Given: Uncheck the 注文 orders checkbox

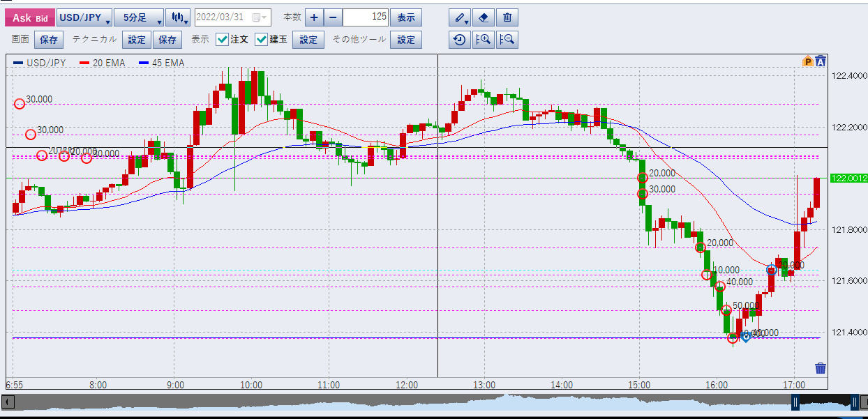Looking at the screenshot, I should [222, 40].
